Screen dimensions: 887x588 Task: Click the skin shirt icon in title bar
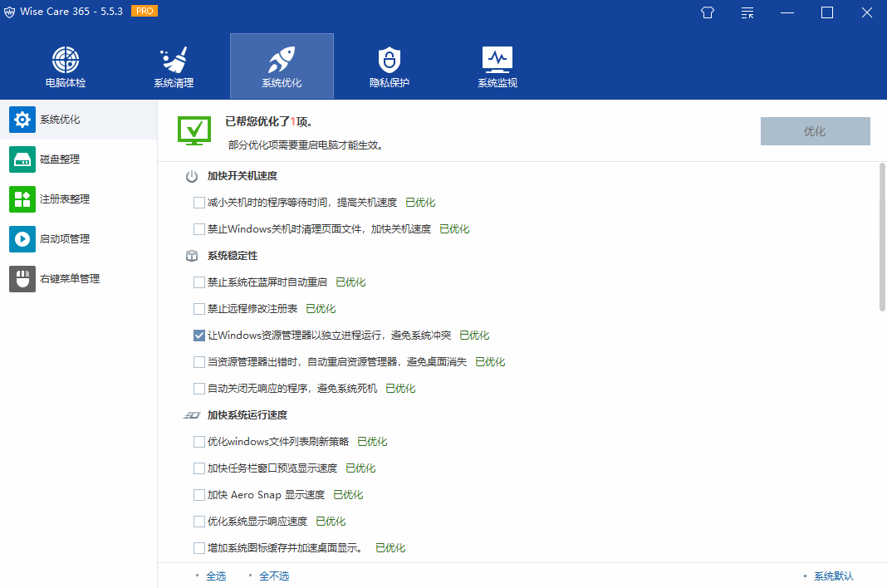pyautogui.click(x=708, y=12)
